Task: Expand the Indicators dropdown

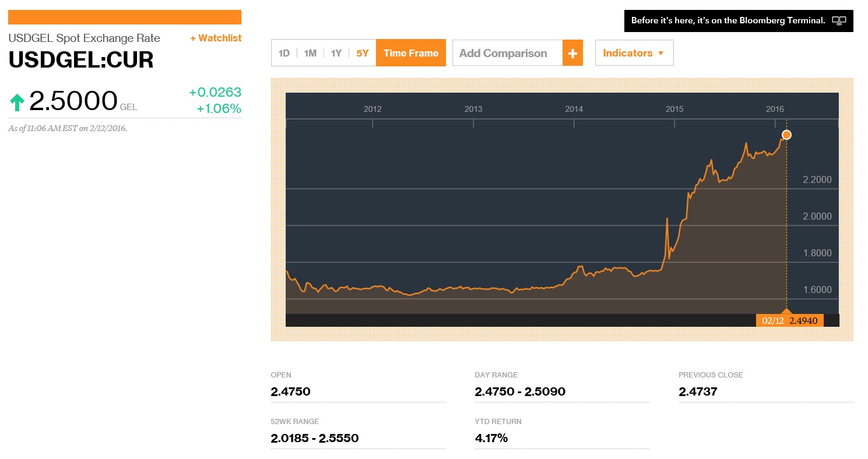Action: click(634, 53)
